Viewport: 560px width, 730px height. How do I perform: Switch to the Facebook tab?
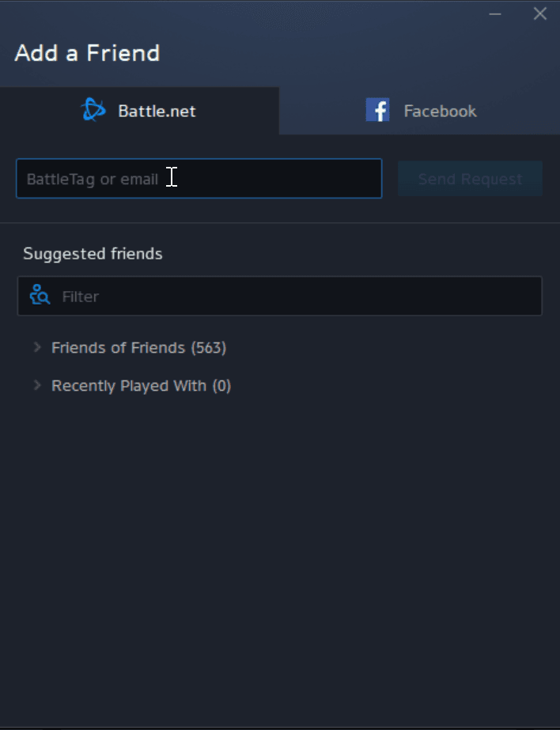420,111
